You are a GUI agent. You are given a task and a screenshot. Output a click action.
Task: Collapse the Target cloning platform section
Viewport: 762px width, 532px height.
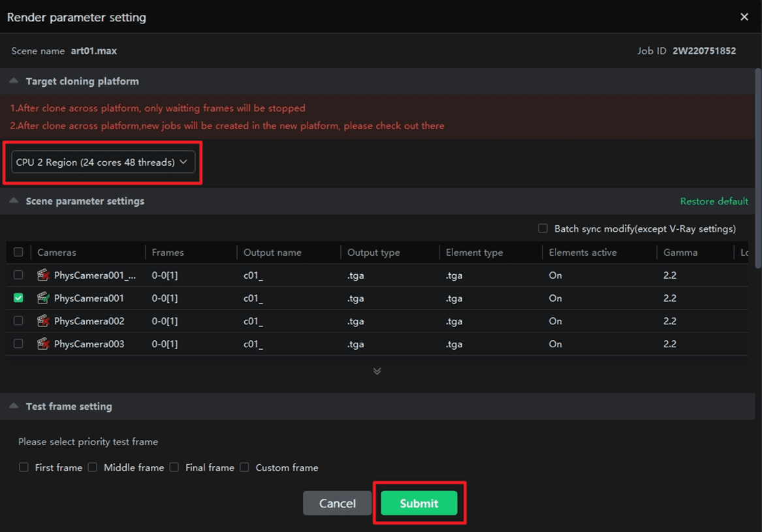click(x=14, y=81)
